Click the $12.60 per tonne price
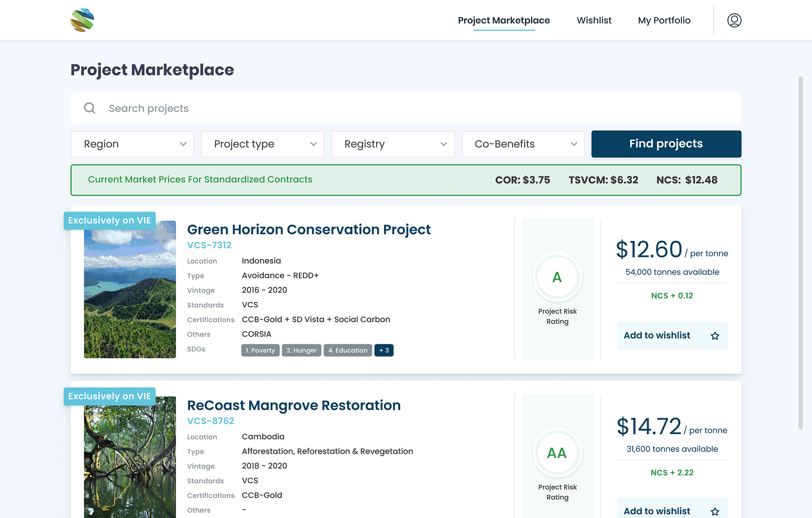The width and height of the screenshot is (812, 518). (x=672, y=250)
